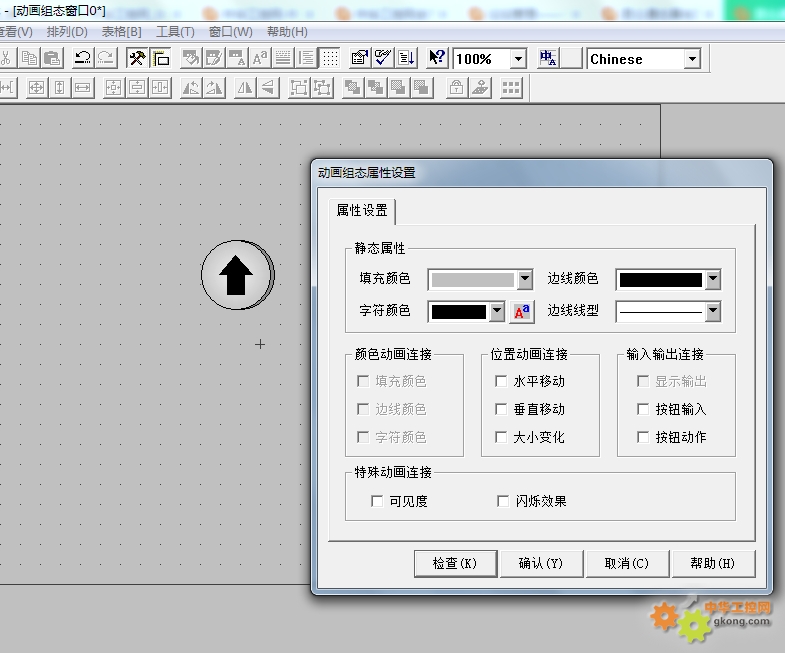Expand the Chinese language dropdown

point(691,59)
